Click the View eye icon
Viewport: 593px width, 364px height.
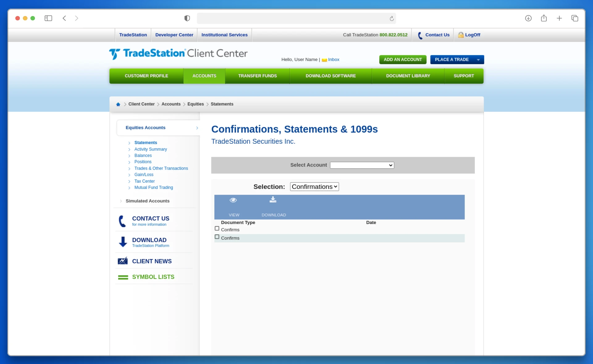233,200
